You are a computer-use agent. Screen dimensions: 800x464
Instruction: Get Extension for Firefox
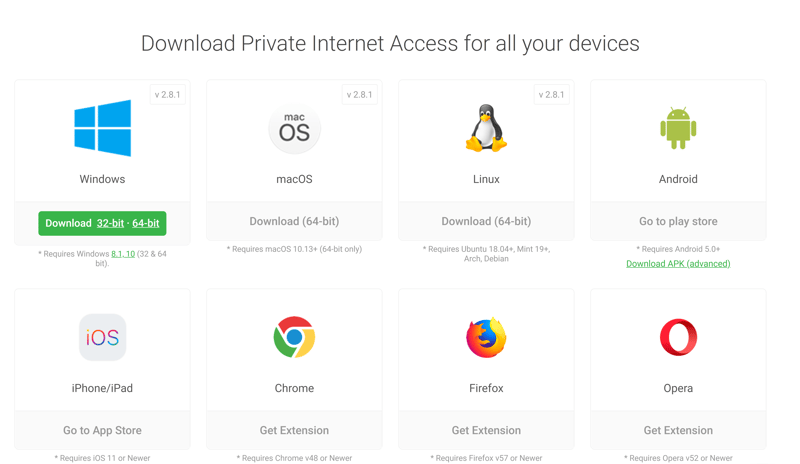486,430
